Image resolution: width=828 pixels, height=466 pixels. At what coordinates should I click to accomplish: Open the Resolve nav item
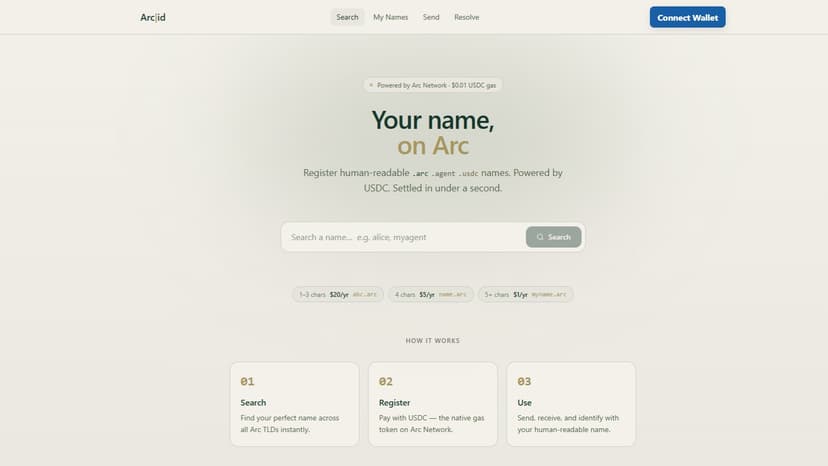point(466,17)
